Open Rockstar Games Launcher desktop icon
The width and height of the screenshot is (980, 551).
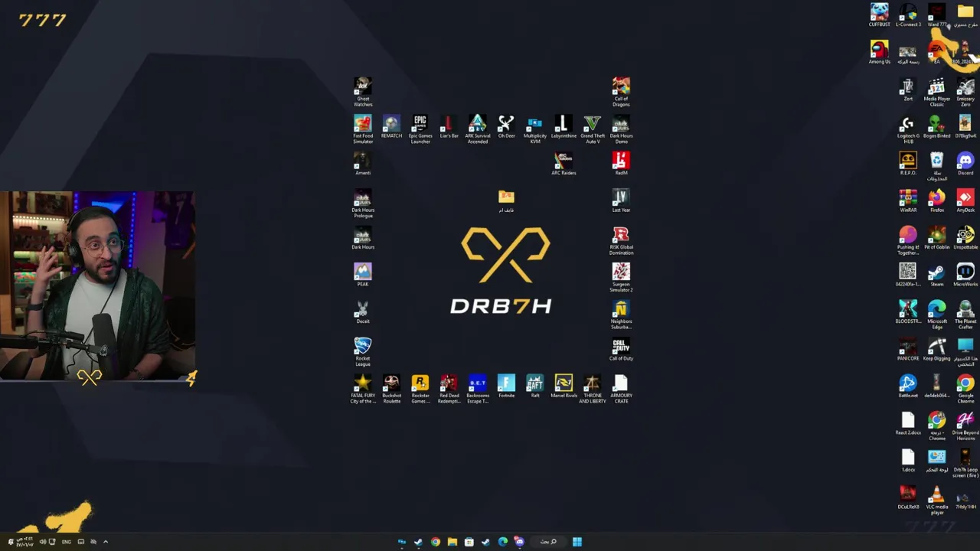(x=420, y=389)
